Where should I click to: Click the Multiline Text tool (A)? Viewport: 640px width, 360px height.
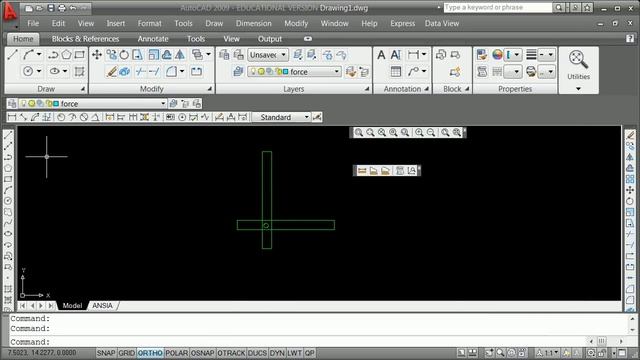pyautogui.click(x=381, y=55)
